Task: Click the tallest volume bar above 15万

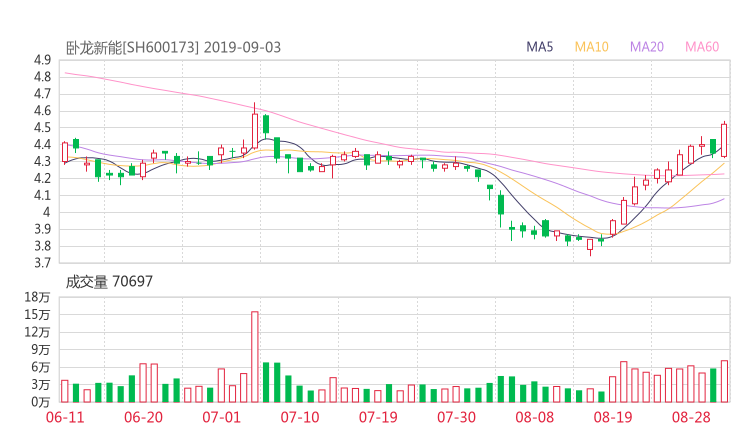Action: (x=255, y=357)
